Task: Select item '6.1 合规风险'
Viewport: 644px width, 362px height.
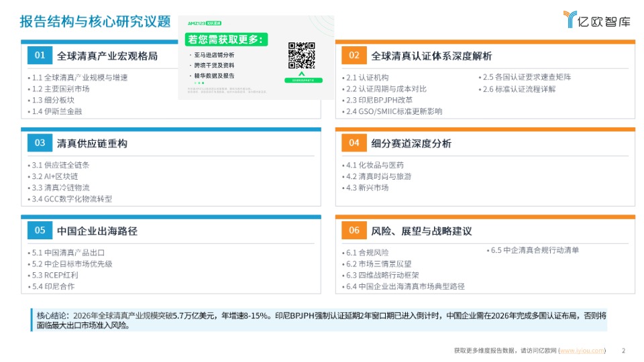Action: coord(367,253)
